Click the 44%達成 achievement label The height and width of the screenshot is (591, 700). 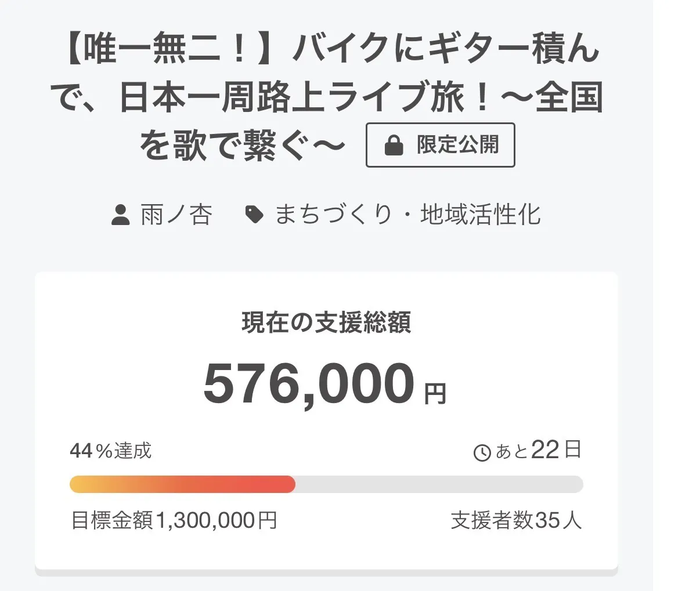(111, 451)
